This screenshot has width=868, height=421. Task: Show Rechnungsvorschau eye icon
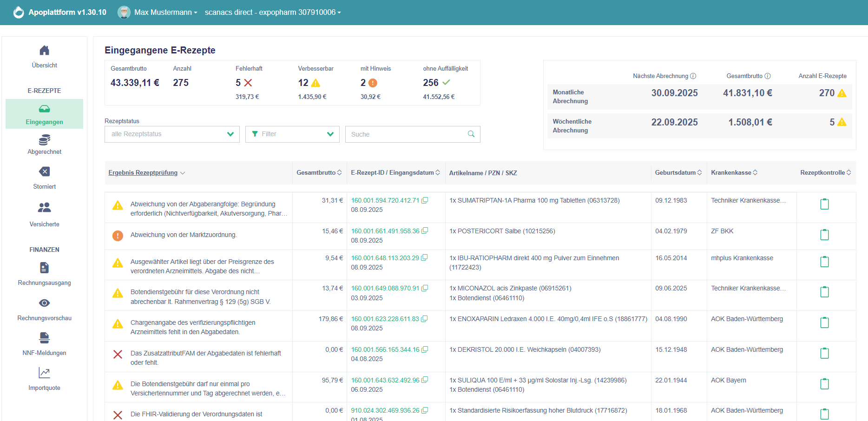pos(44,303)
